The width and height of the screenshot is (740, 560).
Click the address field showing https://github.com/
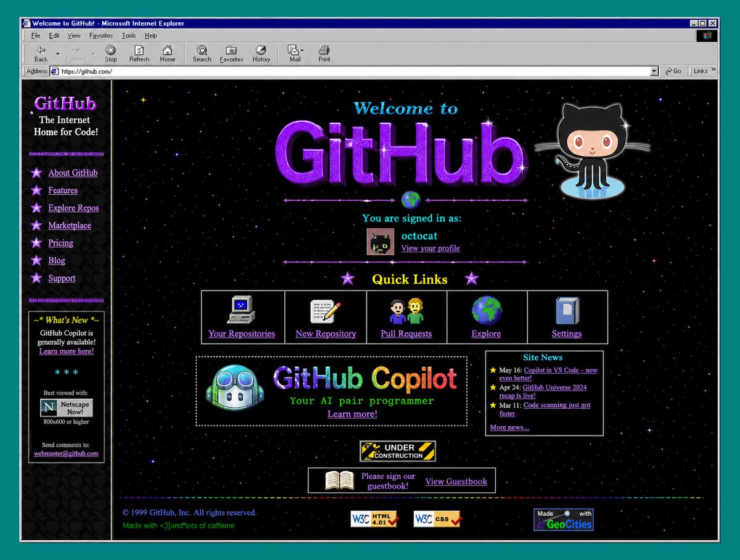click(x=354, y=72)
